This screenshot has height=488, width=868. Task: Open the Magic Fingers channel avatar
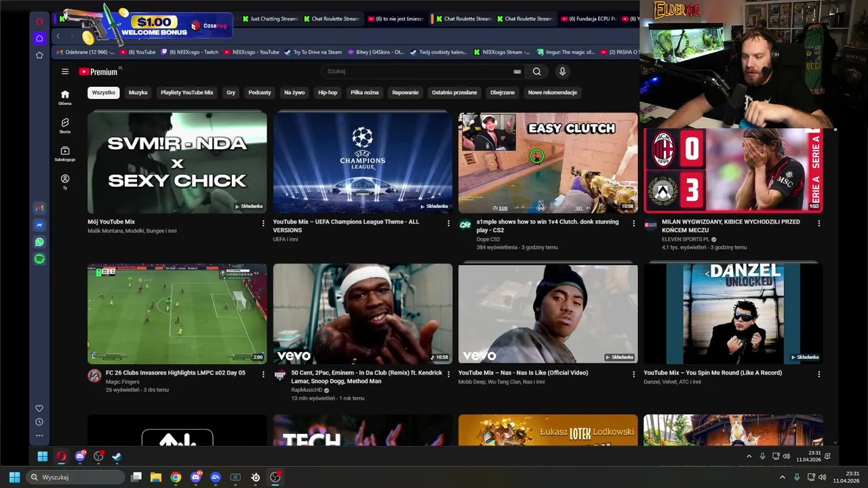[94, 376]
